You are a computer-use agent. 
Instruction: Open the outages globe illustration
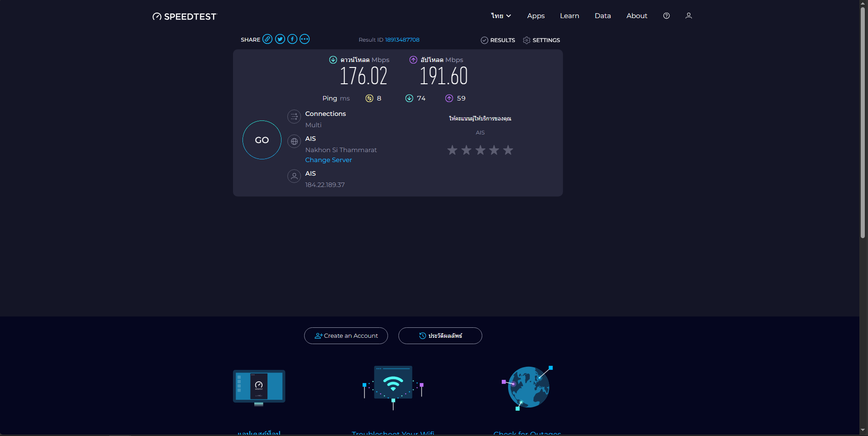pyautogui.click(x=528, y=388)
